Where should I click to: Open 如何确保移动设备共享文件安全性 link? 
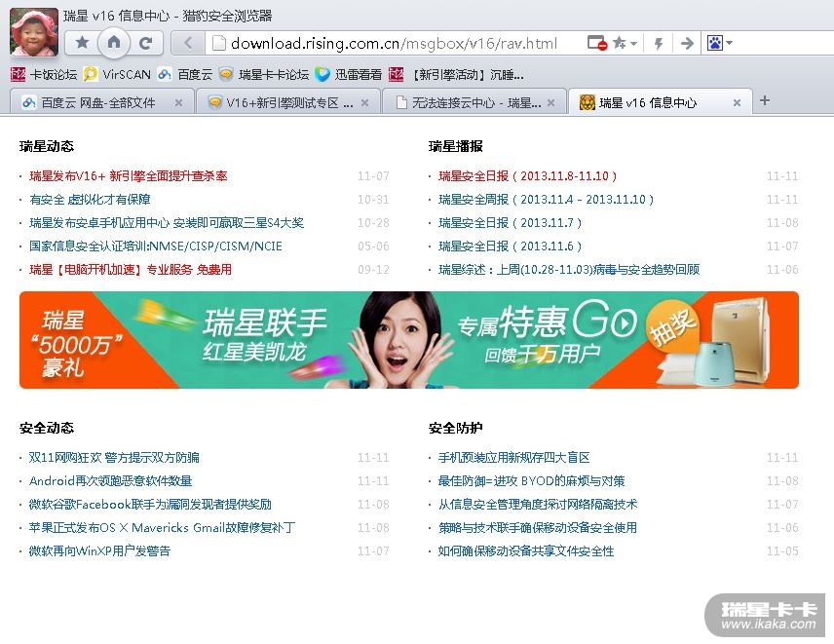click(x=526, y=550)
